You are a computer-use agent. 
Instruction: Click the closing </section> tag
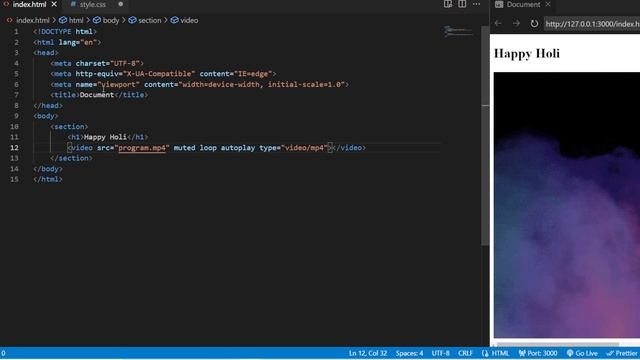pos(71,158)
